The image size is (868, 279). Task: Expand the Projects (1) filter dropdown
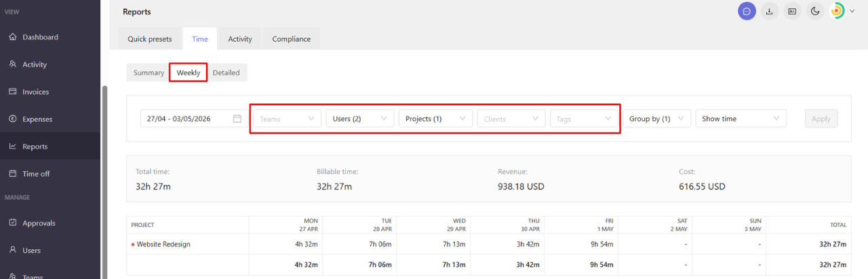pyautogui.click(x=436, y=119)
